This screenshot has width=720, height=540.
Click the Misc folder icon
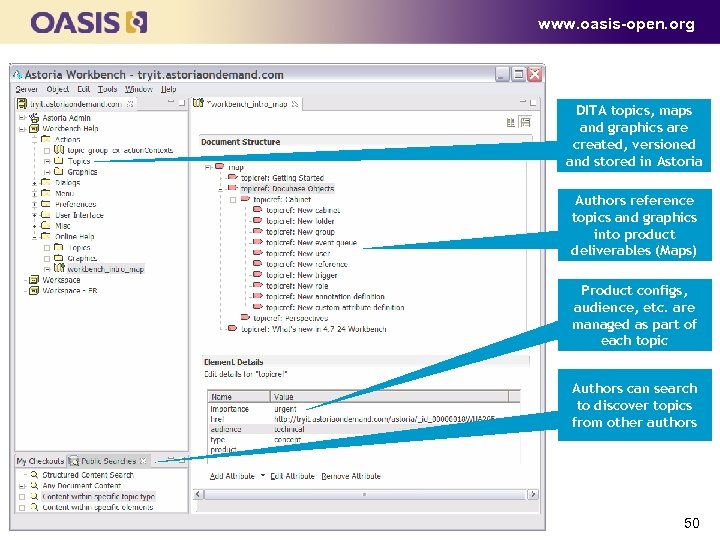(46, 225)
